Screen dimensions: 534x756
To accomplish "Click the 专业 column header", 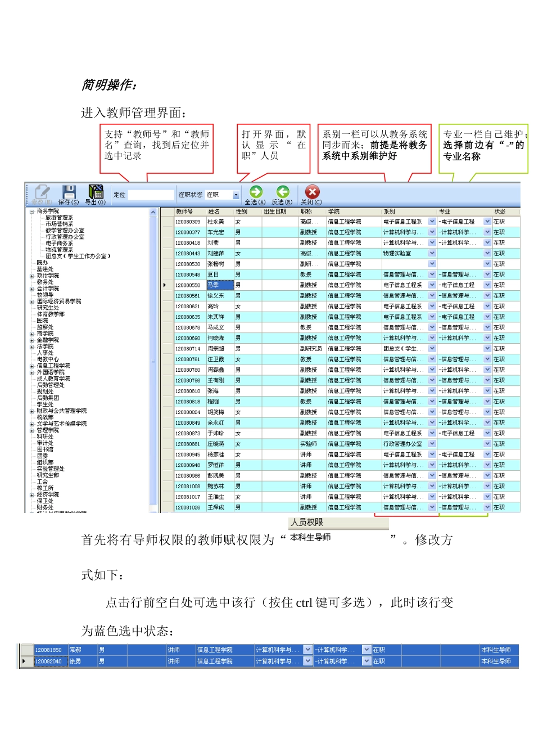I will (x=464, y=211).
